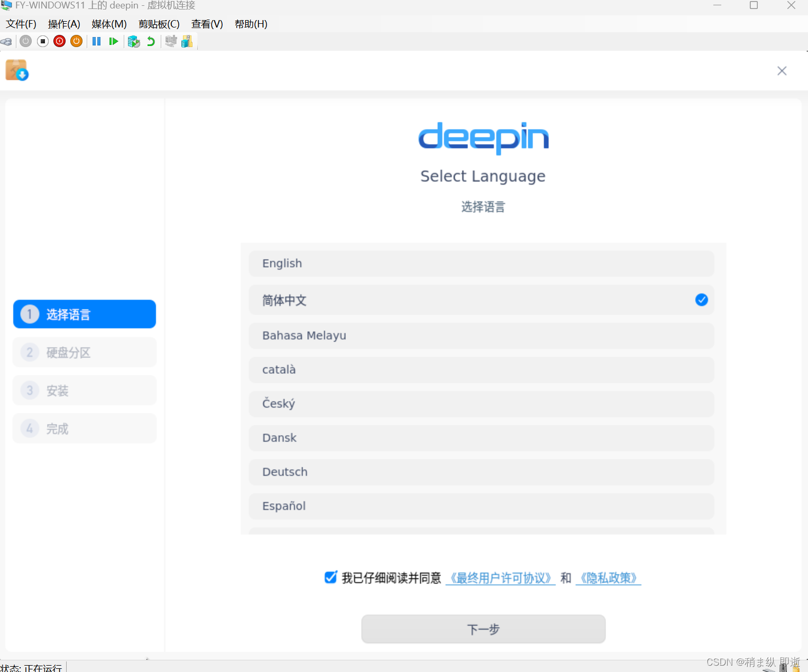Send Ctrl+Alt+Delete to the virtual machine

tap(6, 41)
